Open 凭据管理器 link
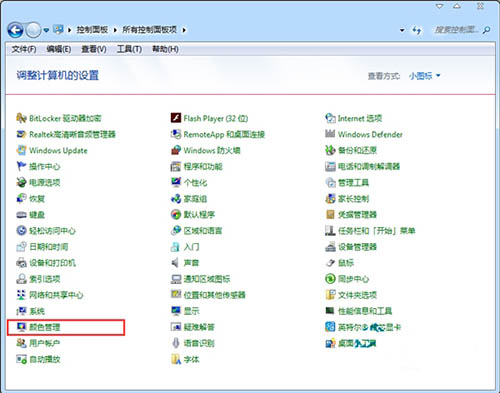 357,215
